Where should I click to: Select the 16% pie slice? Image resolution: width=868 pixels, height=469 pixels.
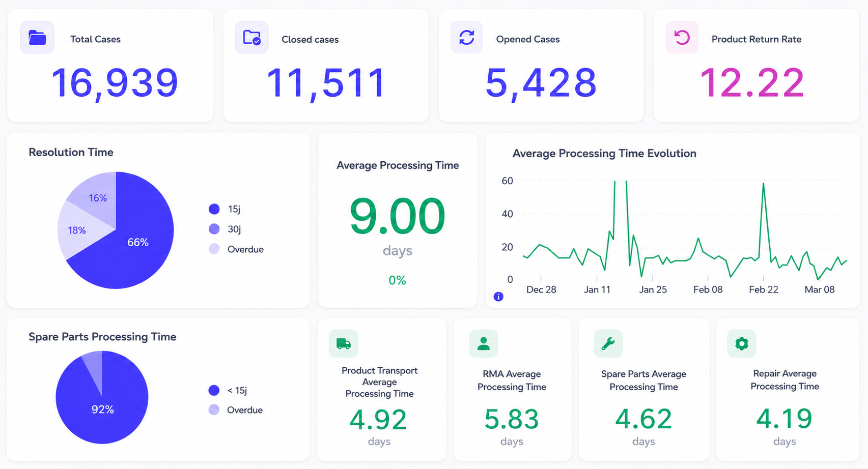(x=98, y=198)
